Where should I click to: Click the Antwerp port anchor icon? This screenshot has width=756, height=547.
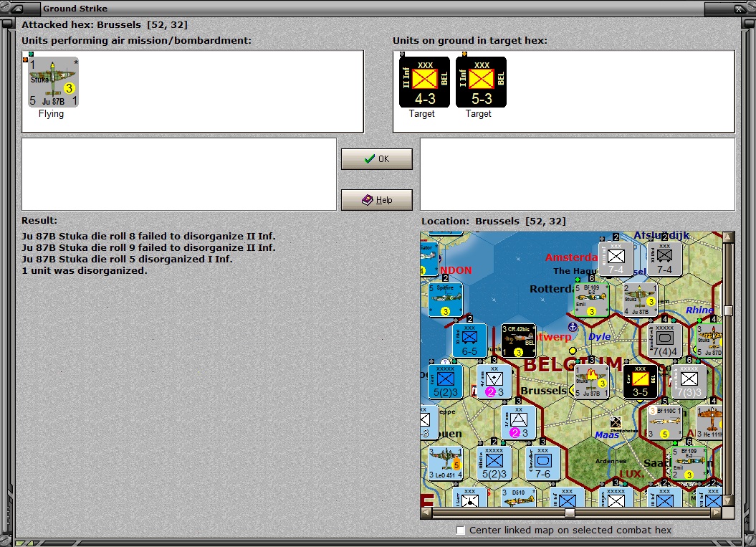click(x=573, y=327)
